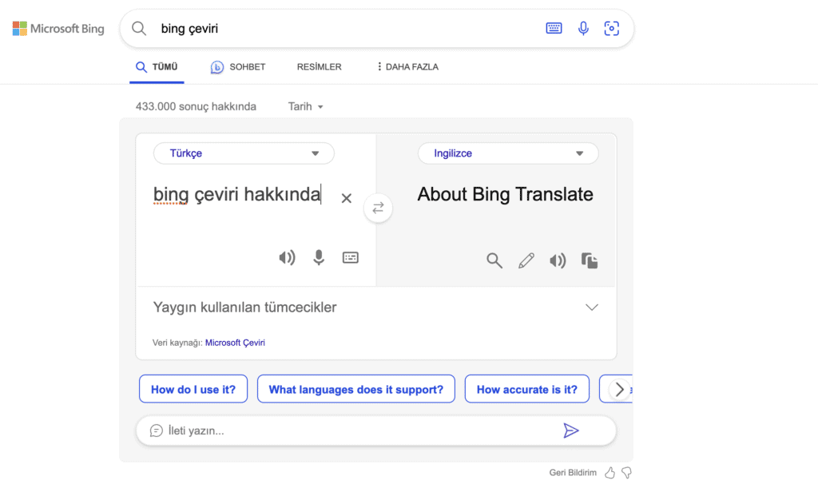
Task: Click 'How accurate is it?' suggestion
Action: (527, 389)
